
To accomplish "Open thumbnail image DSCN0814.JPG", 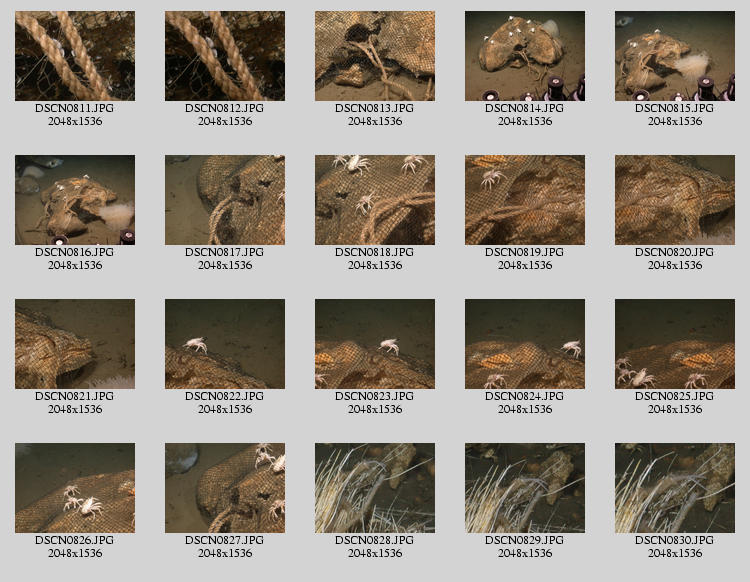I will (525, 56).
